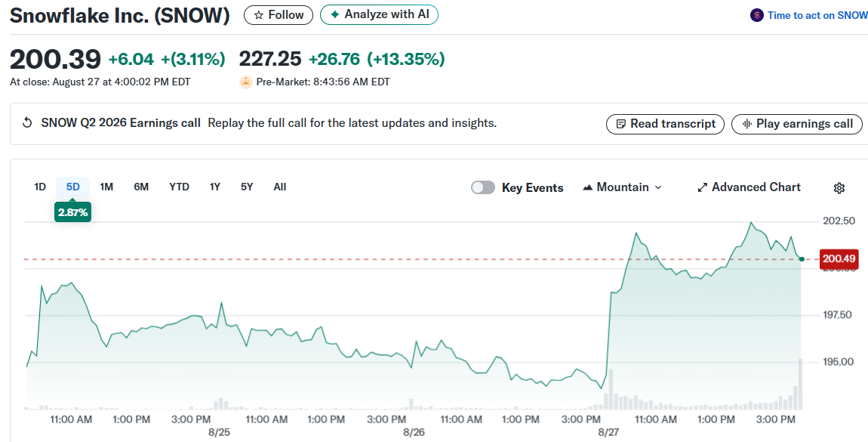Screen dimensions: 868x442
Task: Click the transcript document icon
Action: [x=621, y=123]
